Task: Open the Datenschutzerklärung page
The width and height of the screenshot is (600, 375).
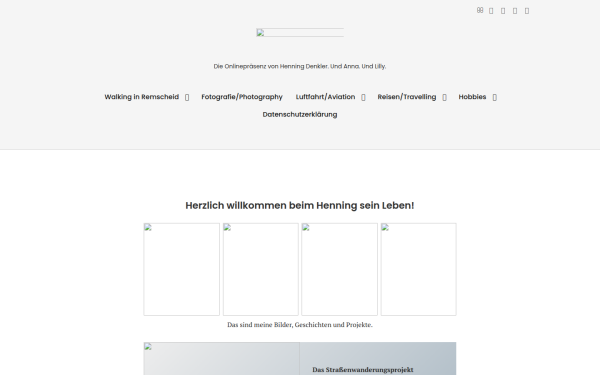Action: click(300, 114)
